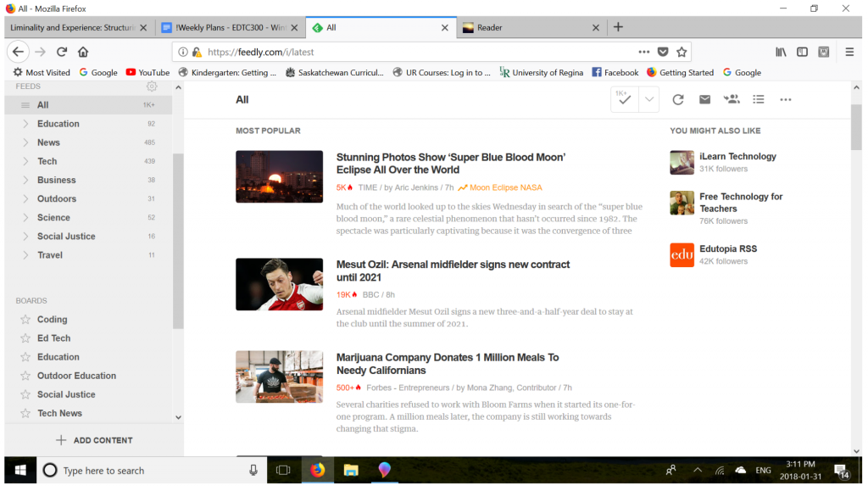Close the Feedly All tab
Screen dimensions: 868x491
click(444, 28)
